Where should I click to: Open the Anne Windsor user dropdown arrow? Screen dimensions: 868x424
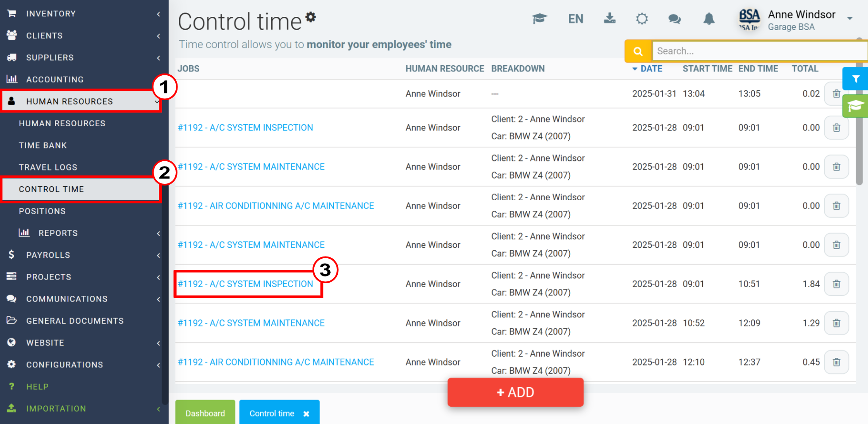point(849,19)
